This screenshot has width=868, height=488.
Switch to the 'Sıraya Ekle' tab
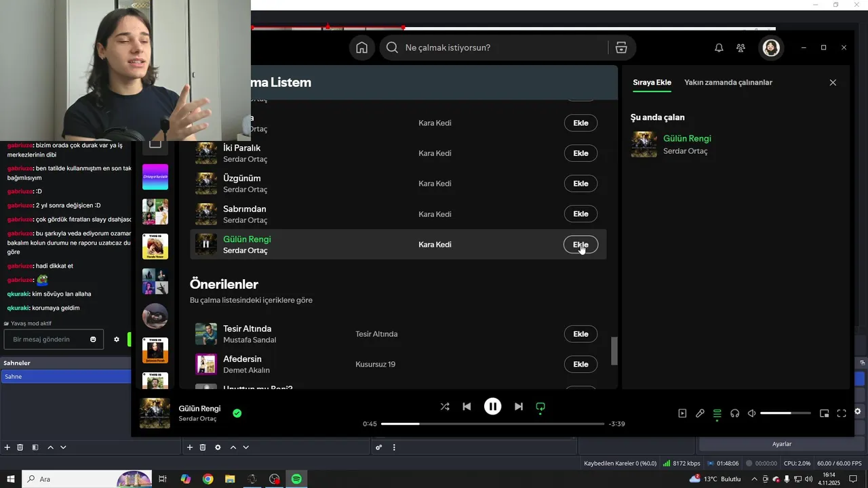[x=652, y=83]
